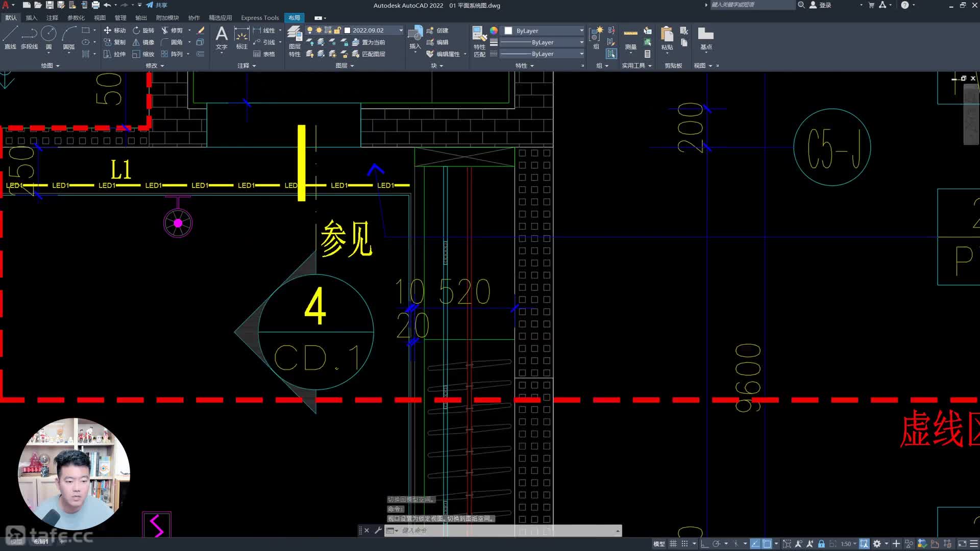Switch to the 注释 (Annotate) ribbon tab
Image resolution: width=980 pixels, height=551 pixels.
point(52,18)
